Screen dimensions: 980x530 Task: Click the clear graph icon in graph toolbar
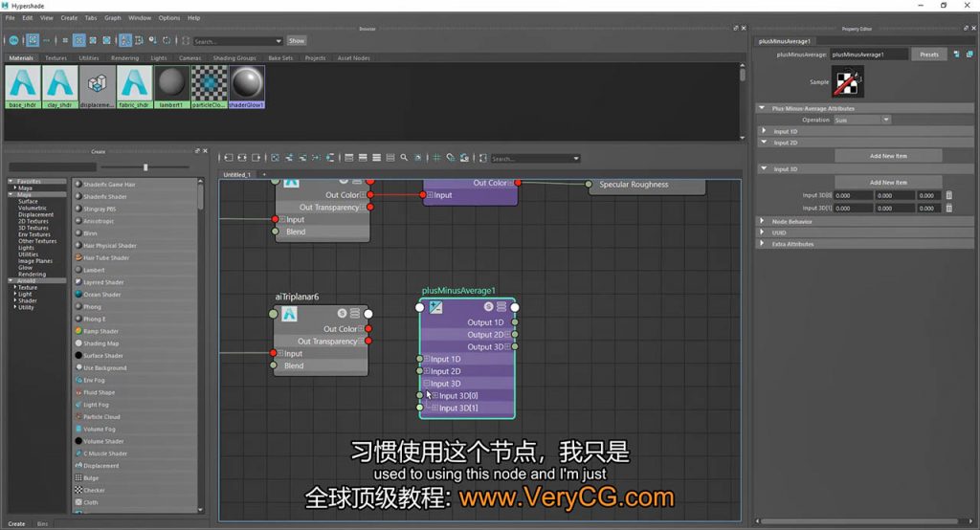(275, 158)
